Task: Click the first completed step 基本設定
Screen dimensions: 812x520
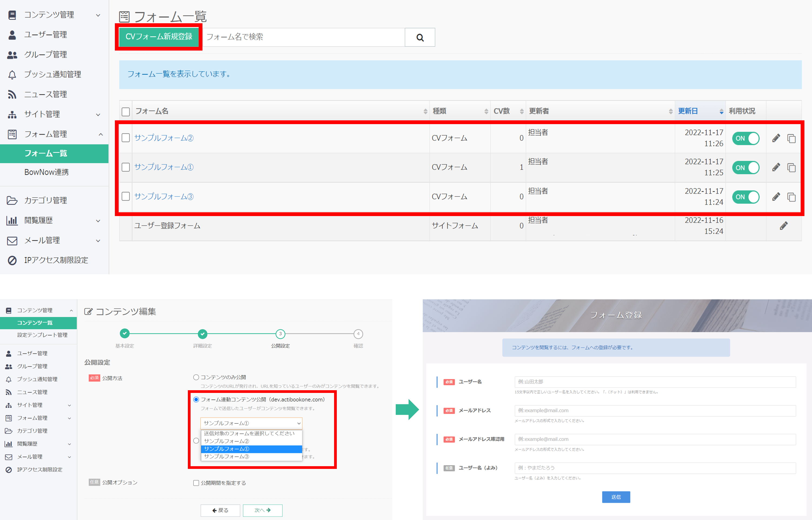Action: pyautogui.click(x=125, y=334)
